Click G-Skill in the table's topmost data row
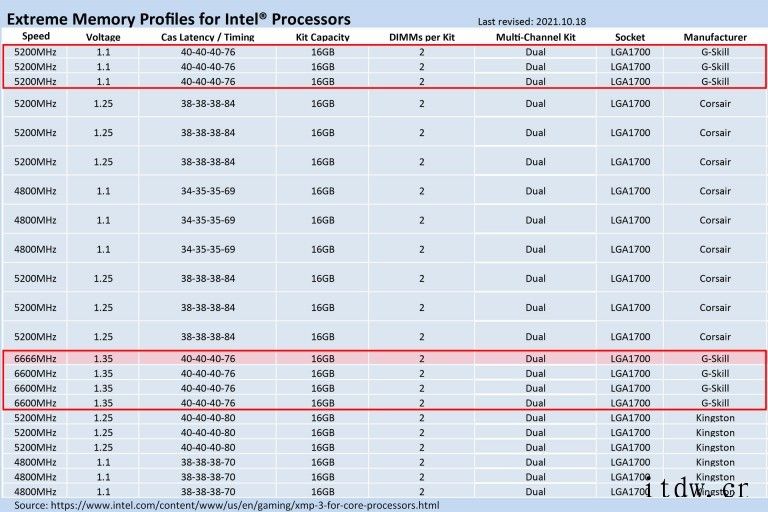 715,52
